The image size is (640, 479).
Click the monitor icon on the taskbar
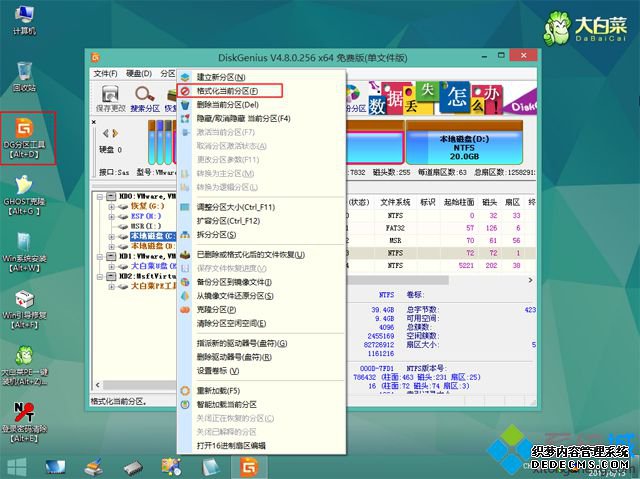point(55,468)
